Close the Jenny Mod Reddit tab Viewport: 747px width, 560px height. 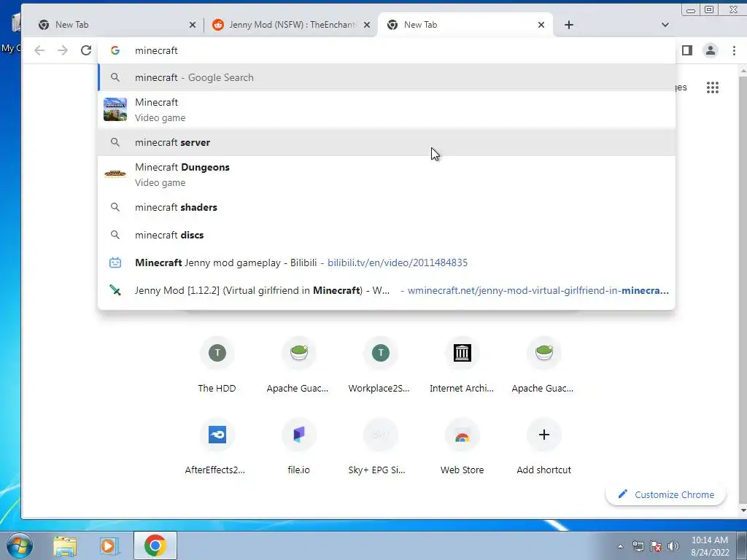pyautogui.click(x=367, y=25)
